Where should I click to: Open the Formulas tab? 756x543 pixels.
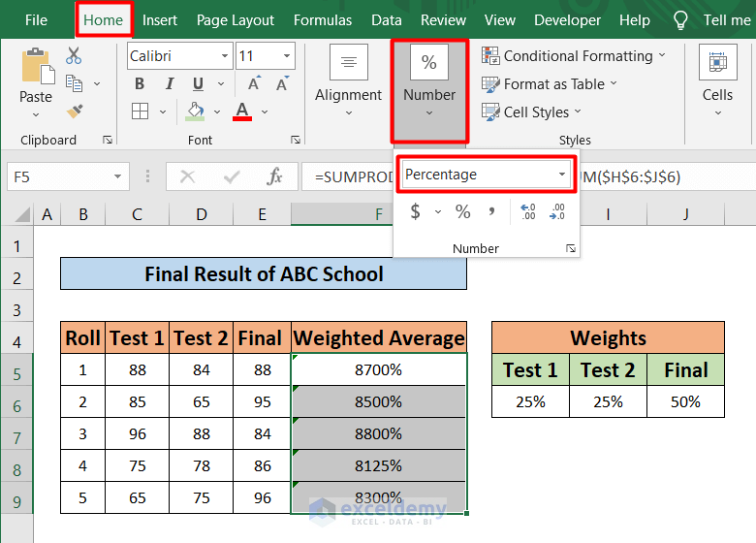coord(323,20)
